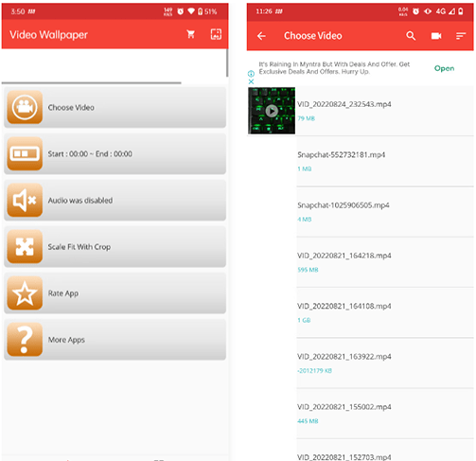This screenshot has width=476, height=461.
Task: Tap the battery 51% indicator
Action: [207, 11]
